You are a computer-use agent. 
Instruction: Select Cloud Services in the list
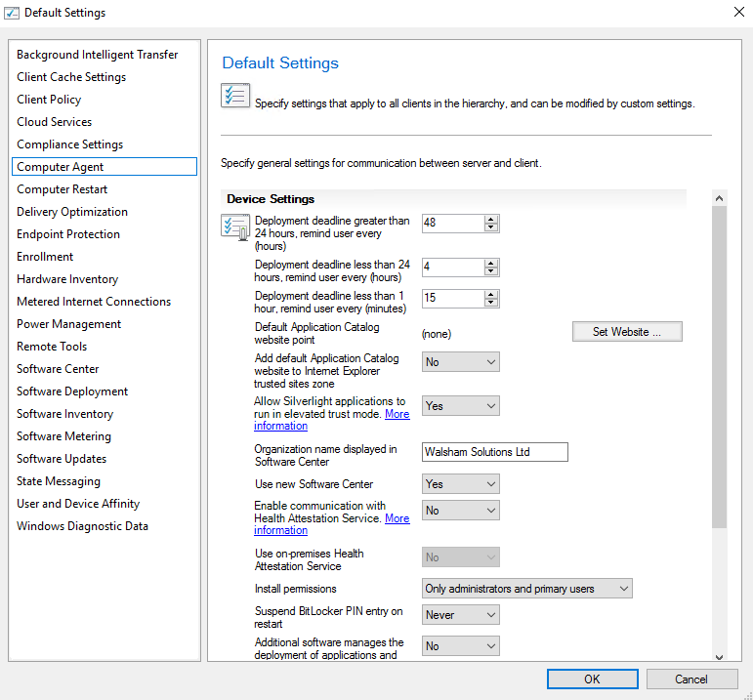pos(55,122)
